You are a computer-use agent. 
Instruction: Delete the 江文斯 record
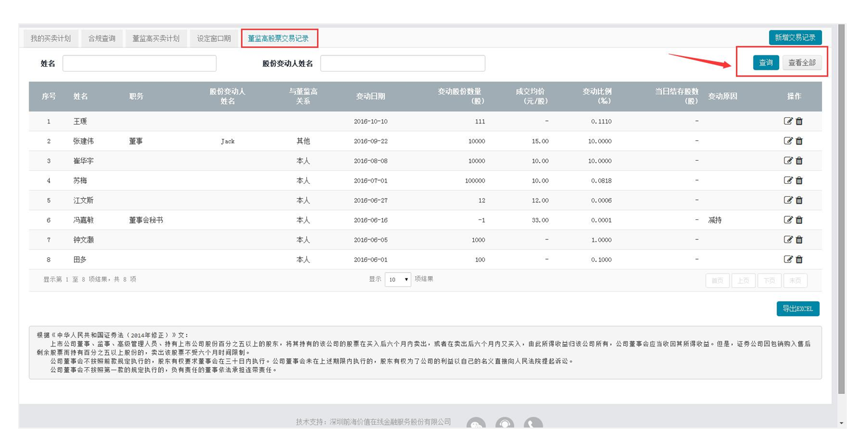800,200
